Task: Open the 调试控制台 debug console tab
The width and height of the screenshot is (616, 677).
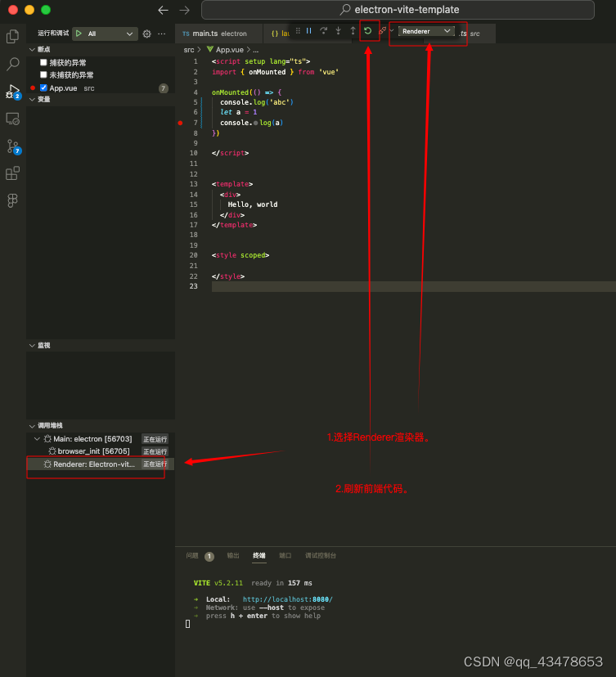Action: [321, 556]
